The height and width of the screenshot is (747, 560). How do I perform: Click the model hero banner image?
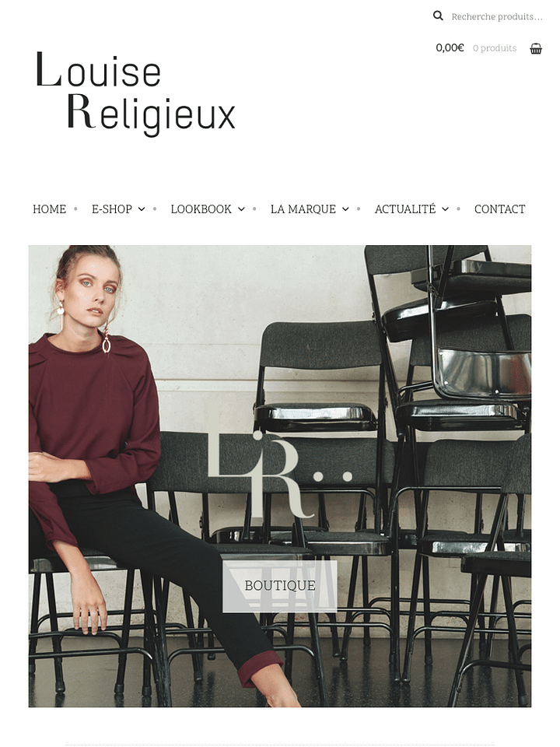tap(280, 476)
